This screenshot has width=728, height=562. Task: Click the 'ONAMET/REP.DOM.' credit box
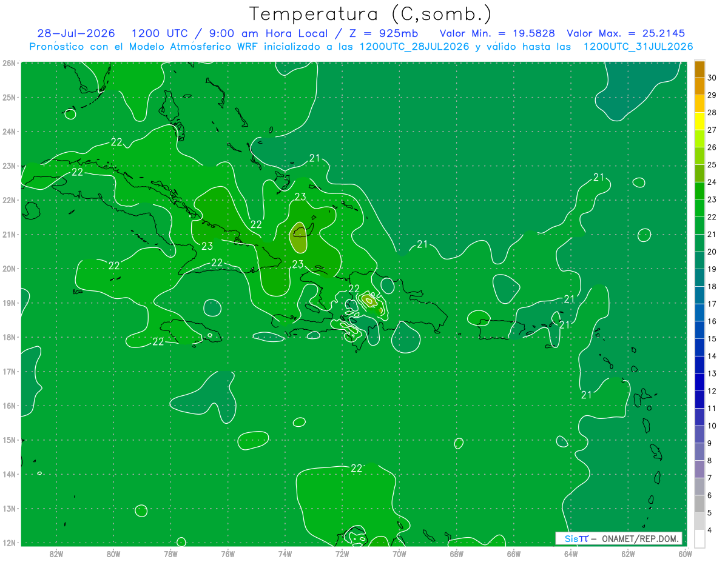click(639, 538)
